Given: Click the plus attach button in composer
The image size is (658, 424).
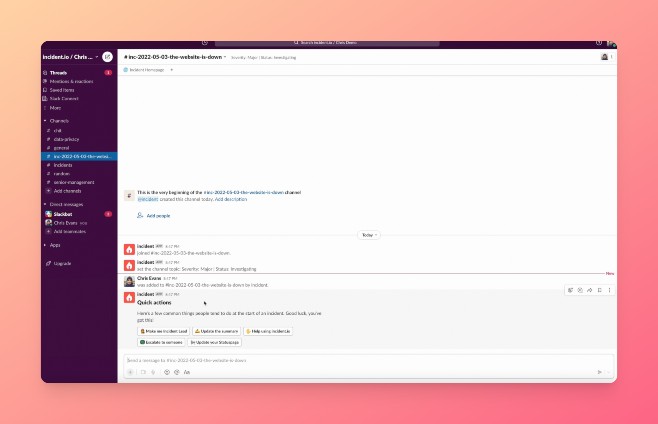Looking at the screenshot, I should pyautogui.click(x=131, y=372).
